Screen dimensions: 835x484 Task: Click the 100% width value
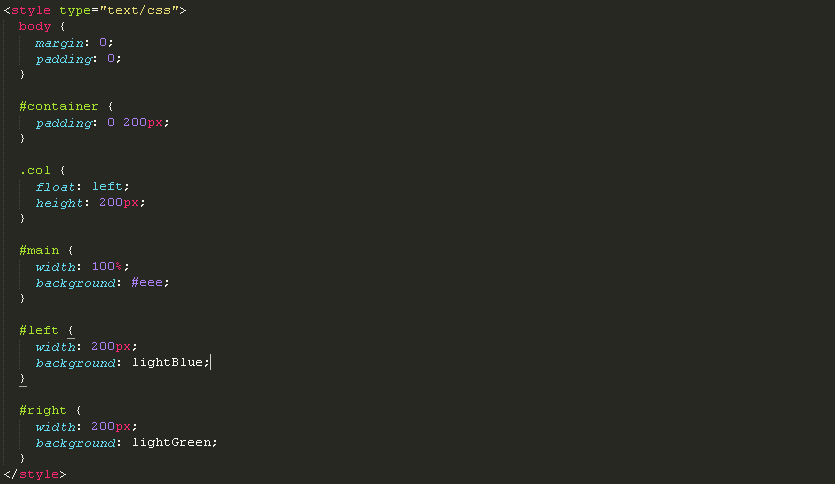(107, 266)
